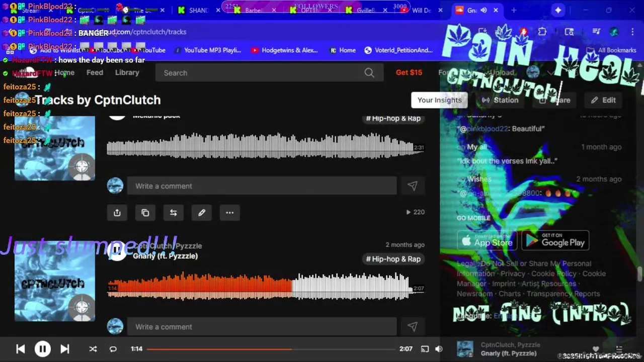644x362 pixels.
Task: Open the CptnClutch, Pyzzzle artist link
Action: click(x=168, y=246)
